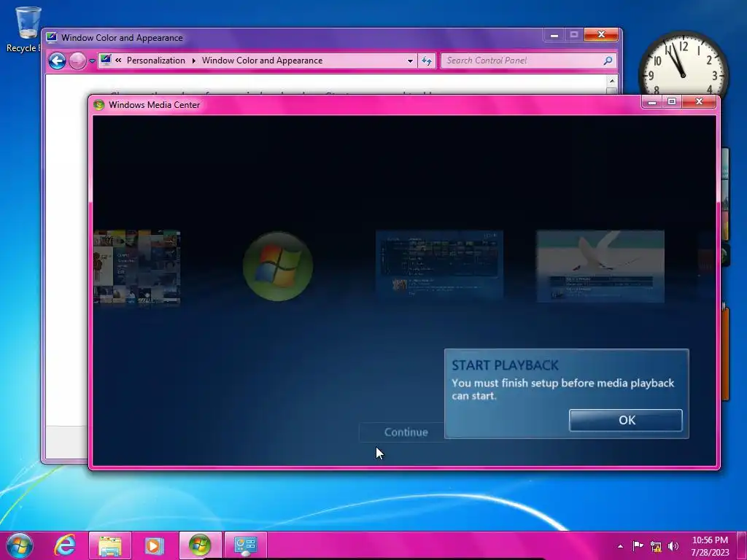Click the search magnifier icon in Control Panel
The width and height of the screenshot is (747, 560).
coord(608,61)
